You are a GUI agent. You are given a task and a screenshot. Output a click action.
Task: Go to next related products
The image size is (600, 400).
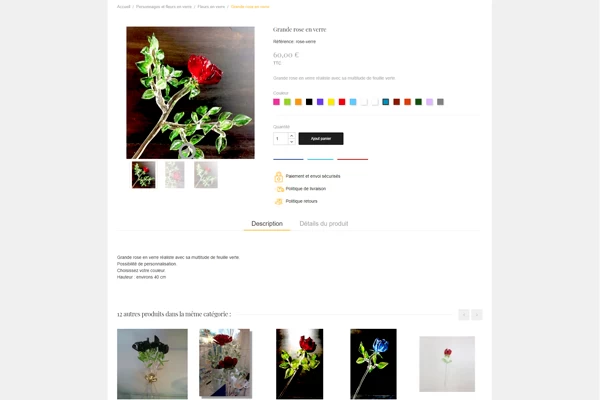[x=477, y=315]
